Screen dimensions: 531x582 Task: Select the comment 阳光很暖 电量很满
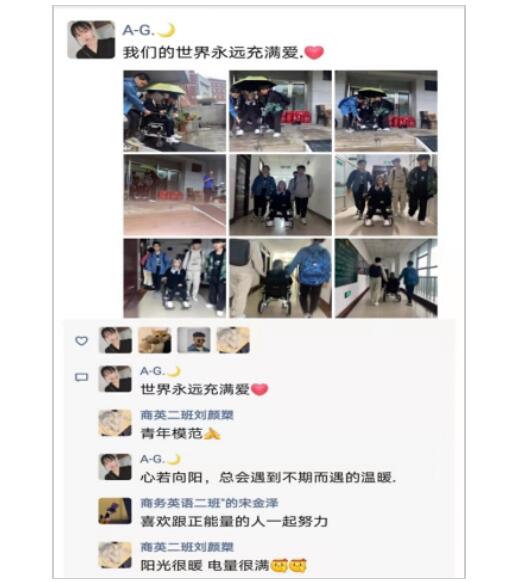click(x=224, y=565)
